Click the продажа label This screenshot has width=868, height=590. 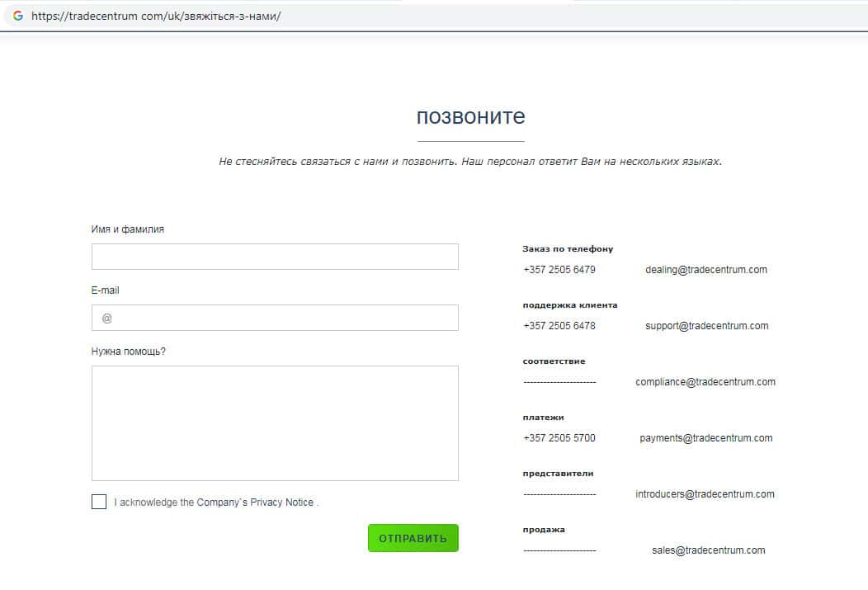(544, 530)
